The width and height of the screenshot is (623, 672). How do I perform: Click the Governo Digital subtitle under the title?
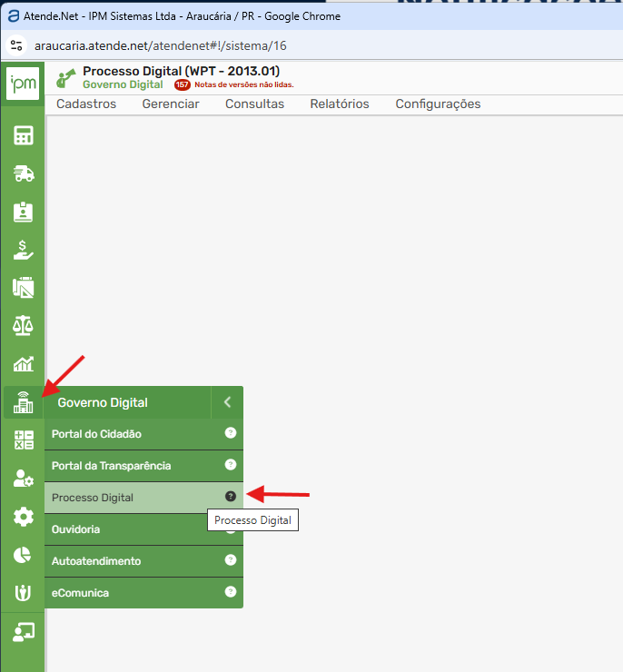tap(123, 84)
